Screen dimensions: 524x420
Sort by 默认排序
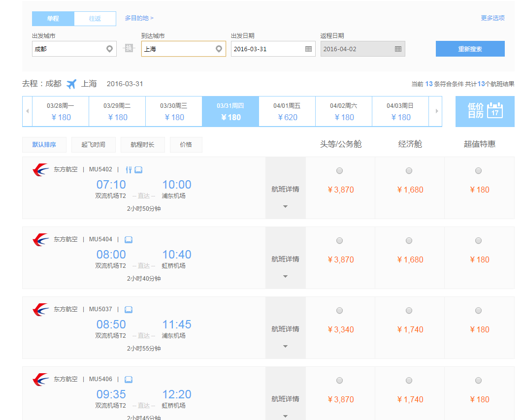[x=44, y=145]
